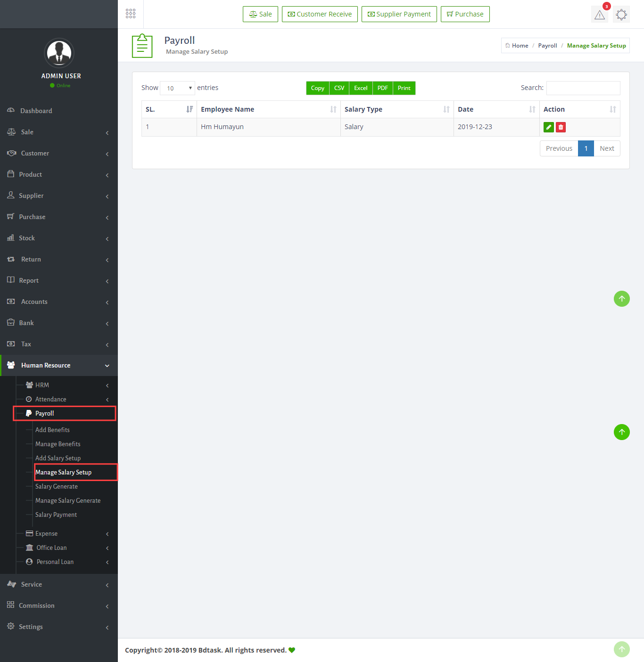Click the admin user avatar picture
The width and height of the screenshot is (644, 662).
point(59,53)
